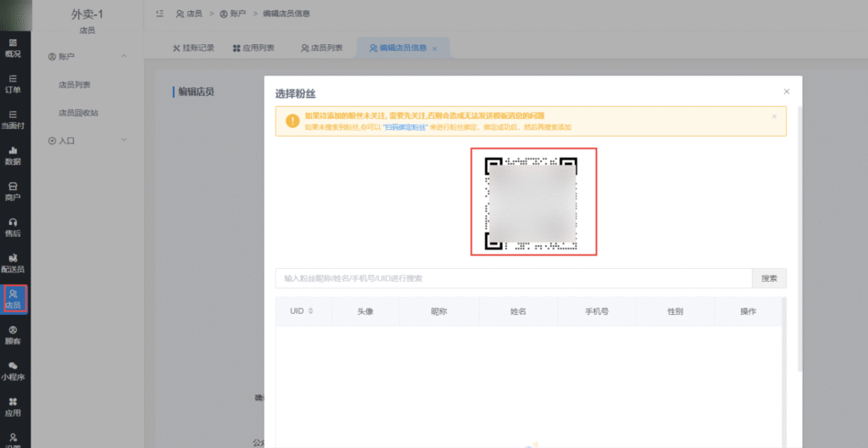Click the 昵称 column header
The height and width of the screenshot is (448, 868).
point(438,311)
